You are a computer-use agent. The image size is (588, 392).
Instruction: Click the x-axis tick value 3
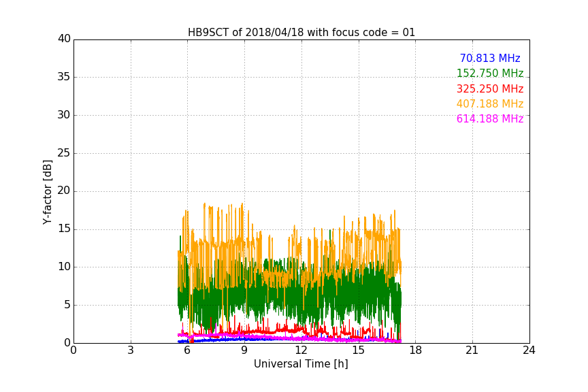coord(131,350)
